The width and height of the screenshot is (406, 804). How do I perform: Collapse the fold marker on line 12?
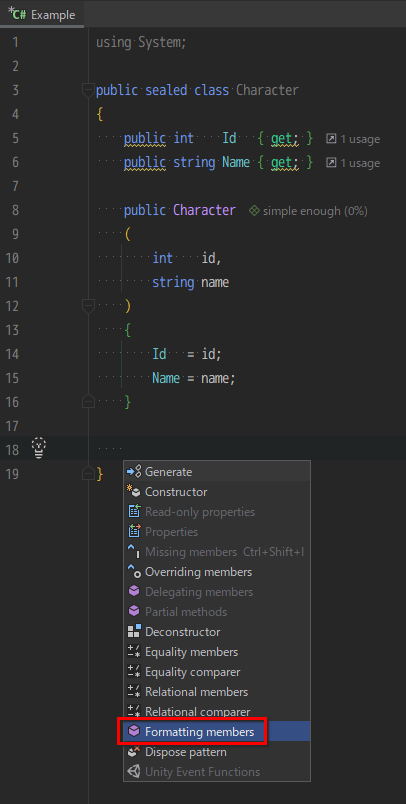point(88,306)
